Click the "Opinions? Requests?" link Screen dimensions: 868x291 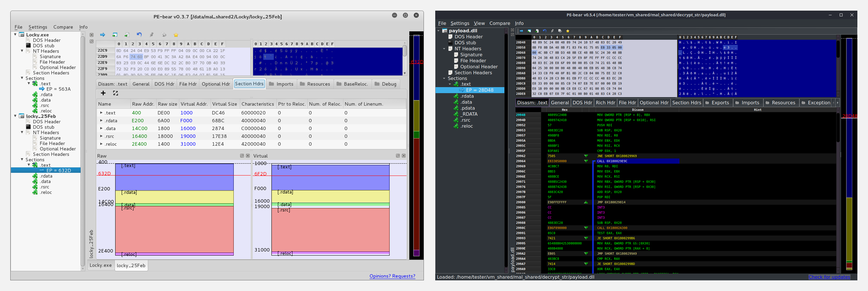coord(392,276)
